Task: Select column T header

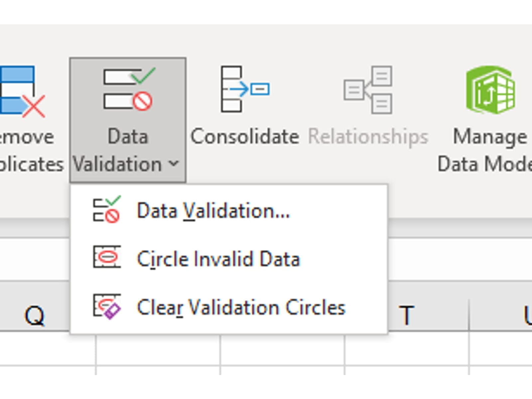Action: [x=407, y=315]
